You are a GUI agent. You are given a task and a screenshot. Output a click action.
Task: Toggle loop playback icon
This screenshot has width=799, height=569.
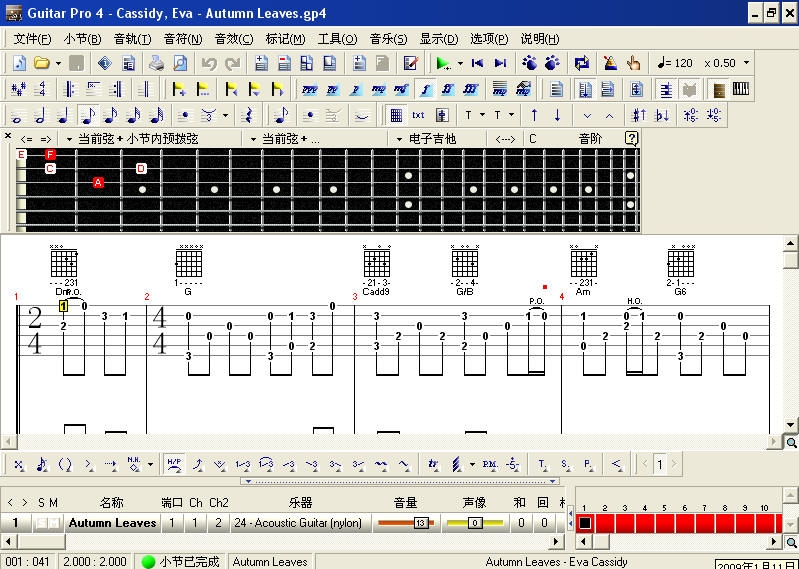[x=581, y=63]
